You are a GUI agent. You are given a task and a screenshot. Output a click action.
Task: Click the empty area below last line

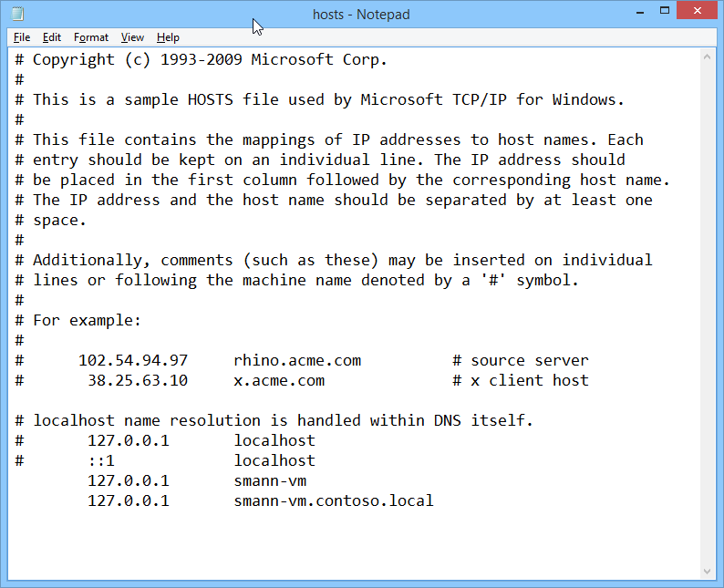[354, 544]
